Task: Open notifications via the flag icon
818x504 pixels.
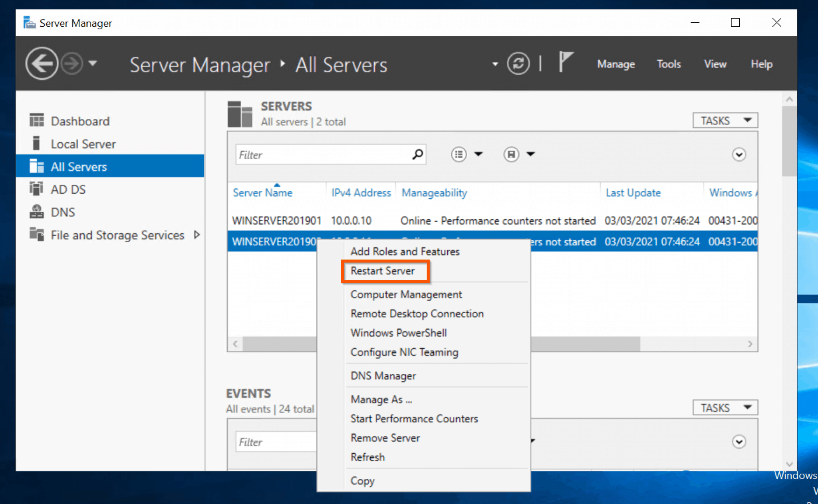Action: 566,62
